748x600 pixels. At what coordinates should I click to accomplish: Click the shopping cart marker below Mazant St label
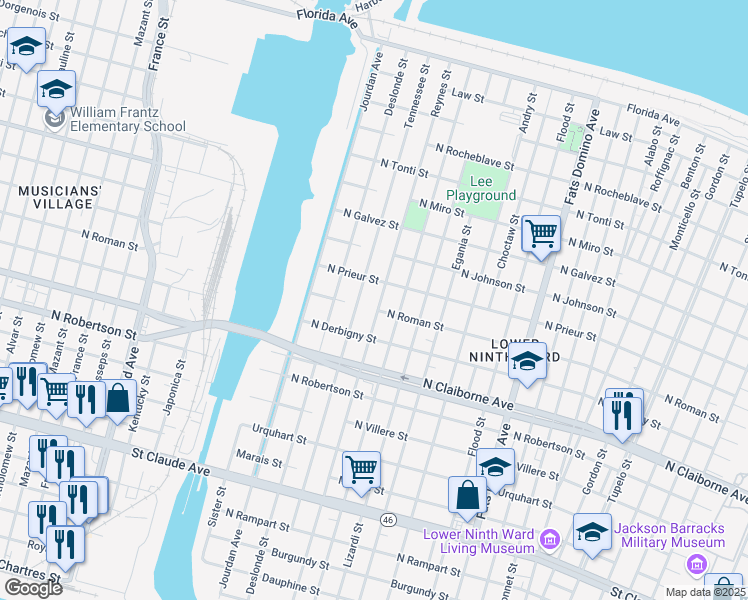point(56,393)
